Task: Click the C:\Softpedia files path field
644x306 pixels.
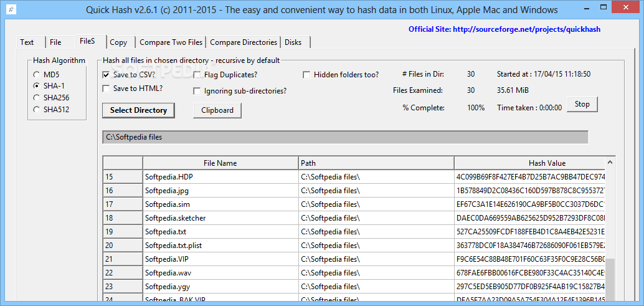Action: tap(345, 137)
